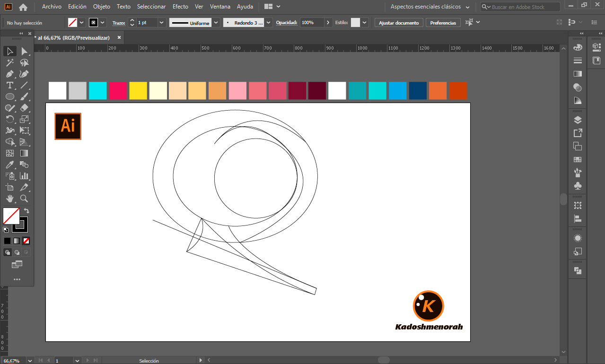Set paint mode to Gradient
This screenshot has width=605, height=364.
click(17, 241)
